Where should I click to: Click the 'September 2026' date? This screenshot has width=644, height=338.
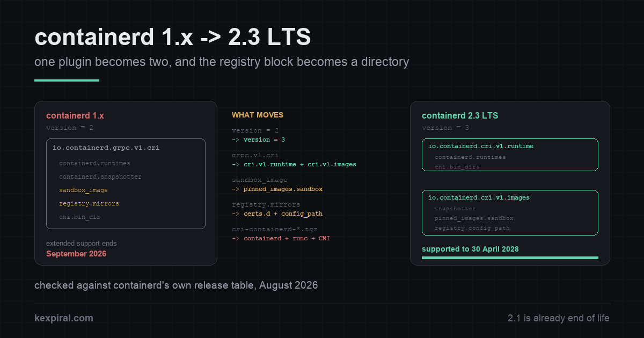[76, 254]
